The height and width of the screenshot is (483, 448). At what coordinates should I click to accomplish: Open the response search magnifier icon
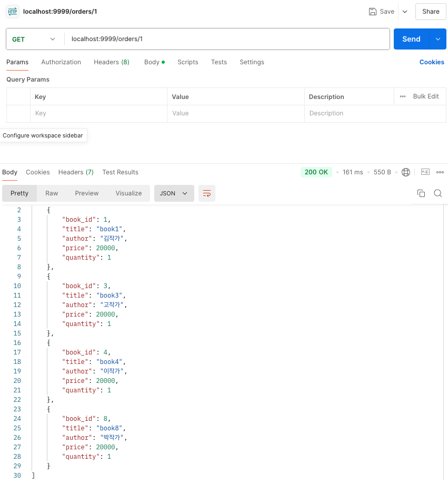pos(438,193)
